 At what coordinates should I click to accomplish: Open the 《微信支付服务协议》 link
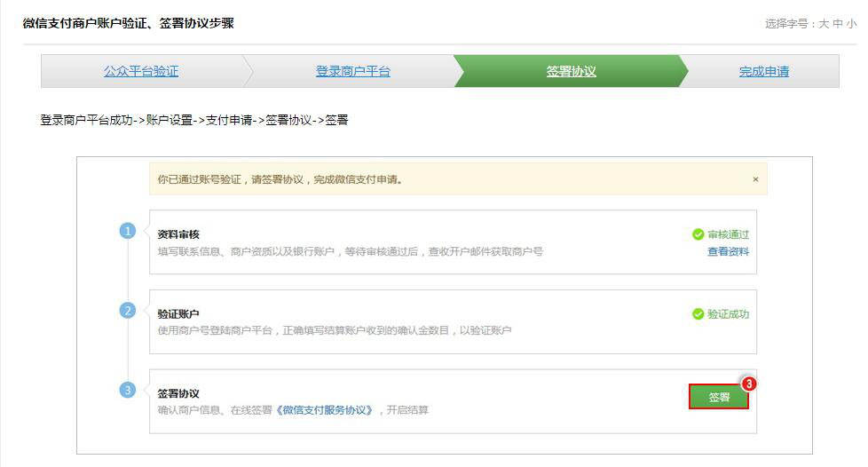pos(325,410)
